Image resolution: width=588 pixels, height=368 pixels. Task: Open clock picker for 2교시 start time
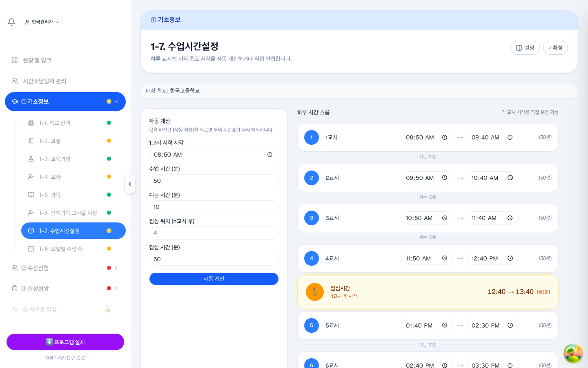coord(445,178)
